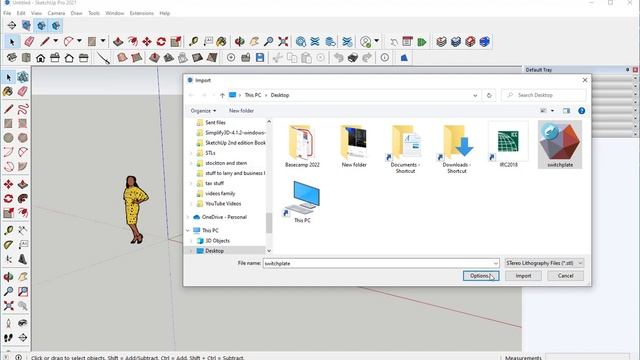The width and height of the screenshot is (640, 360).
Task: Open the Line tool dropdown arrow
Action: (x=56, y=41)
